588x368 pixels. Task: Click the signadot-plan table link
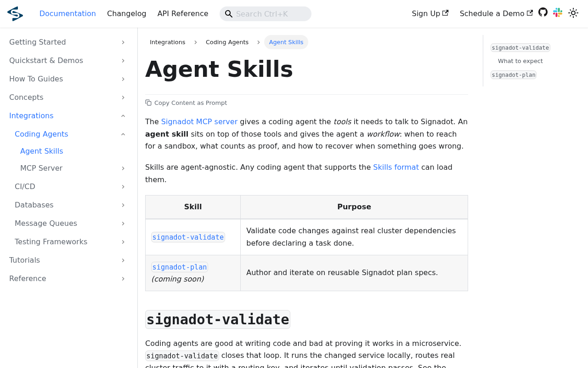pyautogui.click(x=180, y=267)
